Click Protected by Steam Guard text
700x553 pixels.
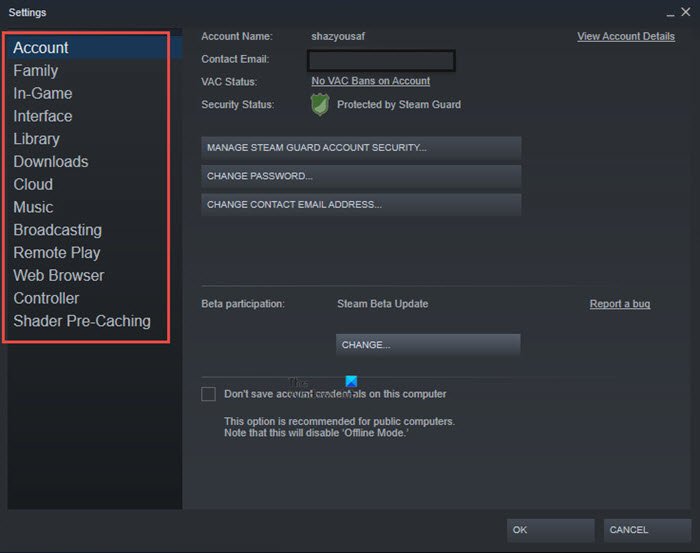tap(399, 104)
